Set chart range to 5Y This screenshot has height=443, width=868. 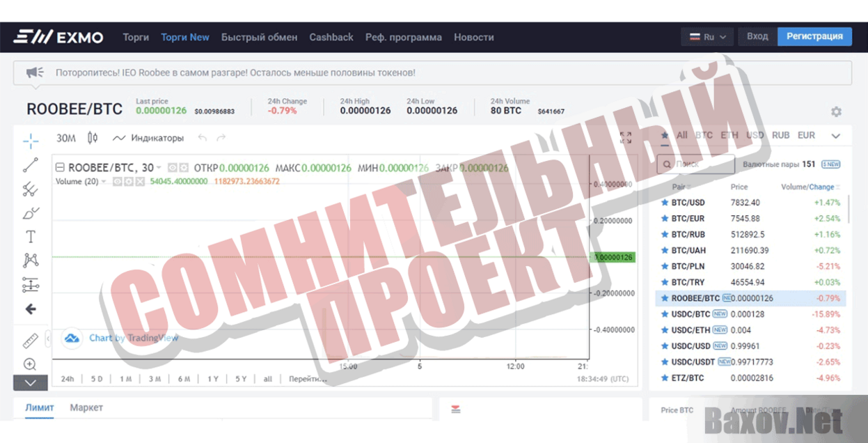241,379
